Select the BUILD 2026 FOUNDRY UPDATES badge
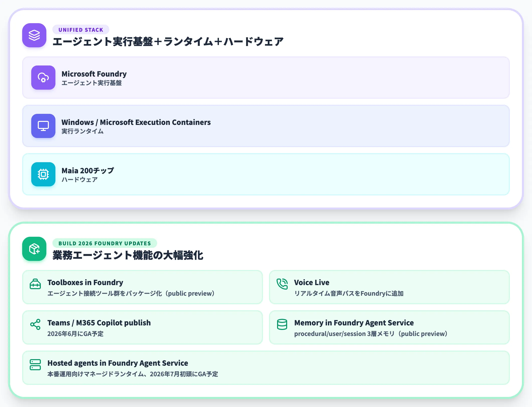The height and width of the screenshot is (407, 532). (x=105, y=243)
